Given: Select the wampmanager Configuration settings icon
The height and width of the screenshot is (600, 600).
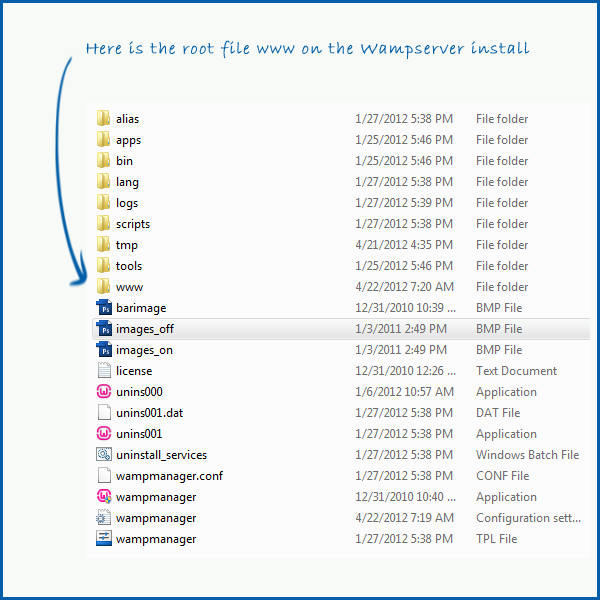Looking at the screenshot, I should coord(104,518).
